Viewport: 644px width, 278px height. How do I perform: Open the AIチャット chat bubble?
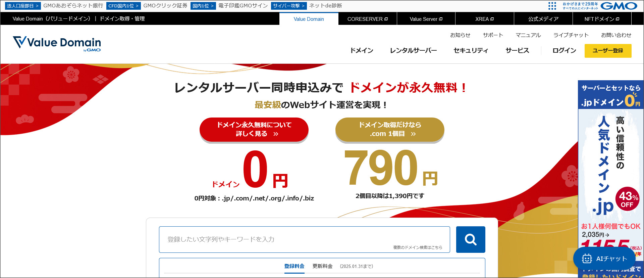[604, 259]
